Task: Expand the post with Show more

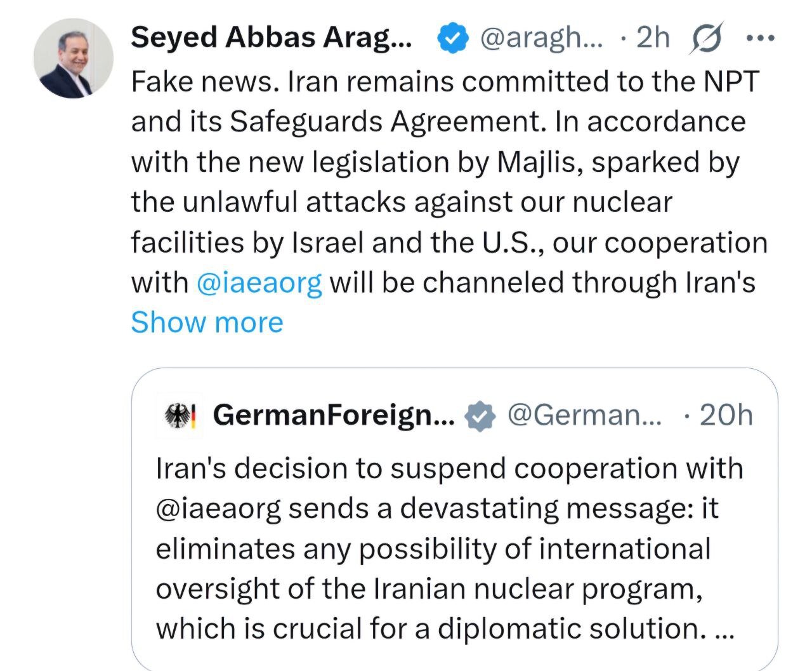Action: [x=207, y=322]
